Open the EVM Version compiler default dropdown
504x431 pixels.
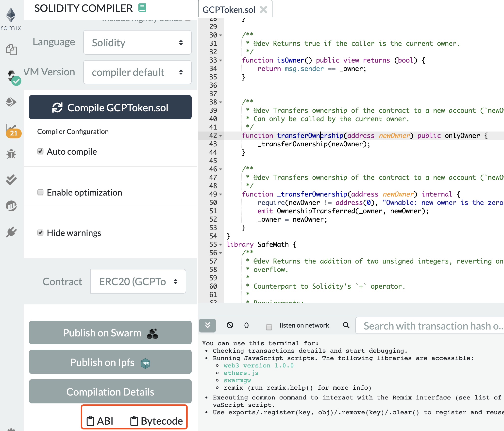coord(137,72)
